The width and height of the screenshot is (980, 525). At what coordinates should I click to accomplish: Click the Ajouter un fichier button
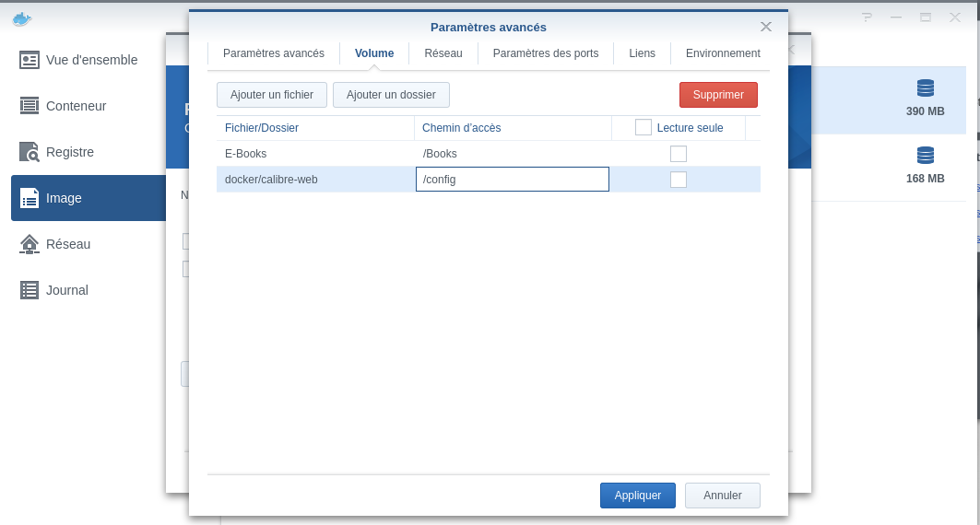tap(272, 95)
